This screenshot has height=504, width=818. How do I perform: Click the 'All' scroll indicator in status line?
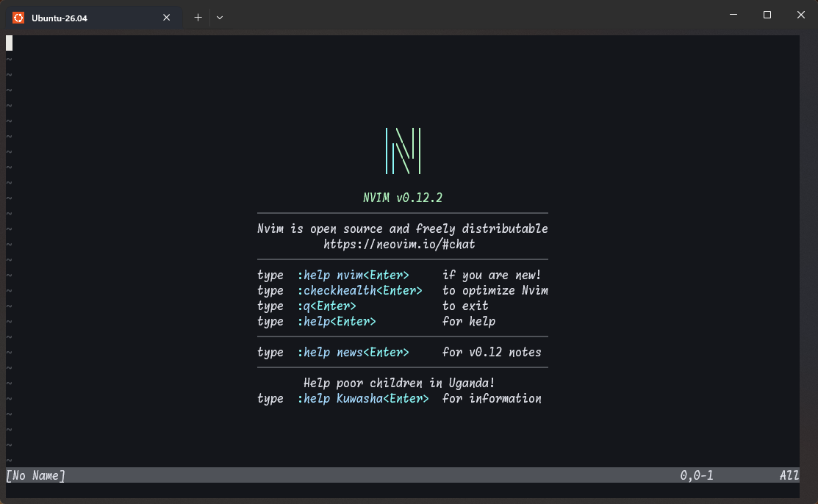pos(789,475)
